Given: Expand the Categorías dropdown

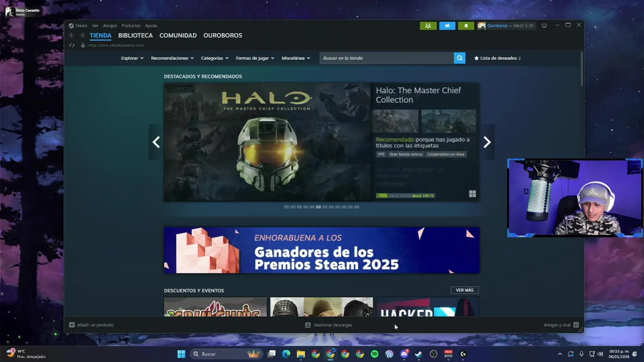Looking at the screenshot, I should (x=215, y=58).
